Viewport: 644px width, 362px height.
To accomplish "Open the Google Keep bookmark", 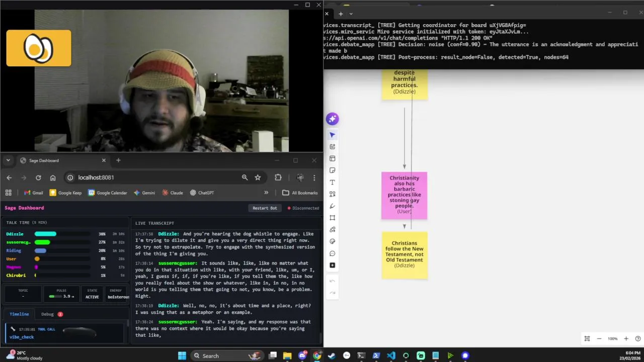I will 65,193.
